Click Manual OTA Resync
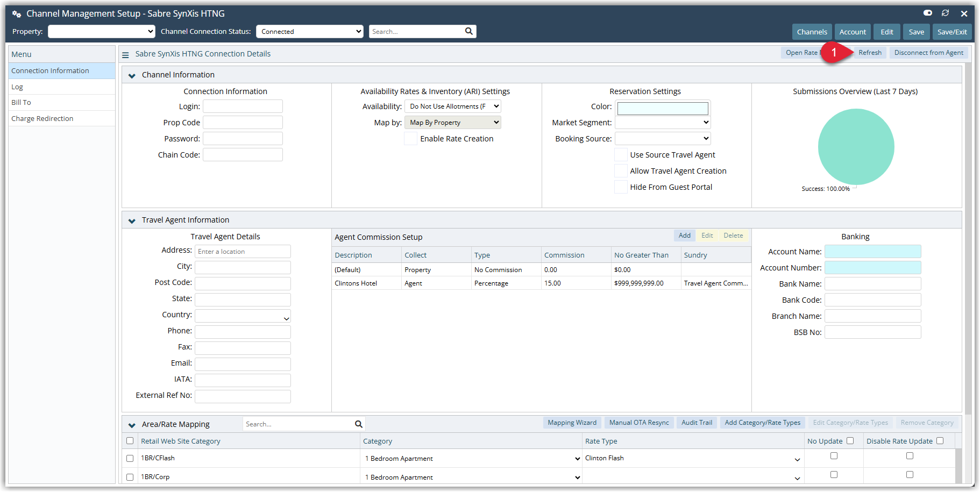980x492 pixels. click(639, 423)
